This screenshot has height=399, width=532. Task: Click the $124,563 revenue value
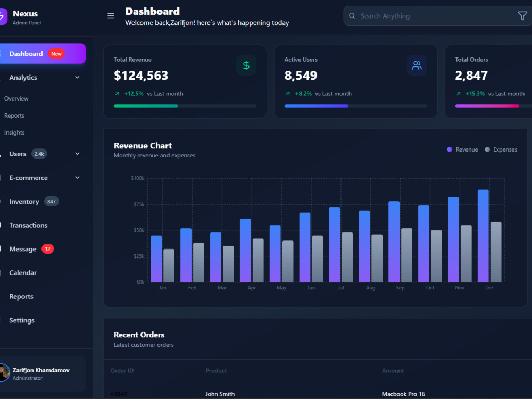141,76
